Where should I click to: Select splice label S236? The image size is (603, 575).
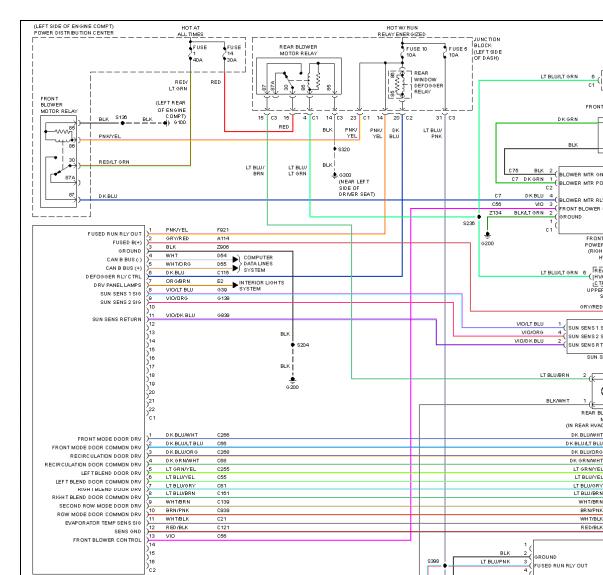pyautogui.click(x=468, y=223)
